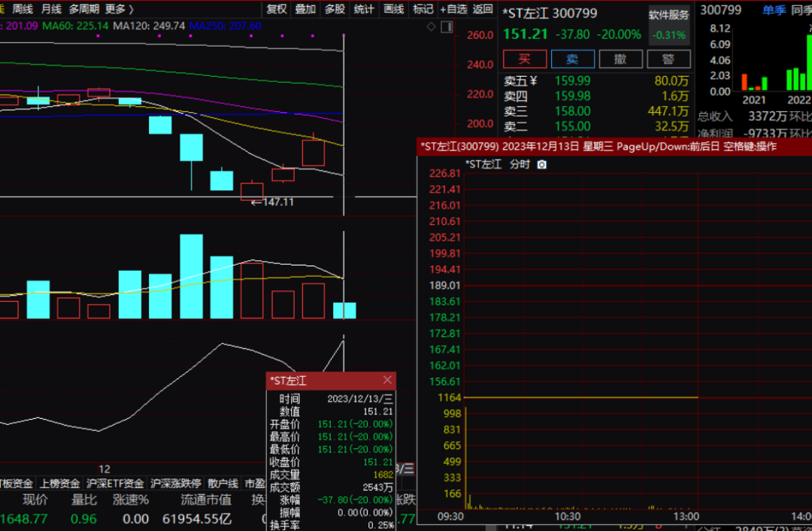
Task: Activate the 画线 drawing tool
Action: (x=393, y=9)
